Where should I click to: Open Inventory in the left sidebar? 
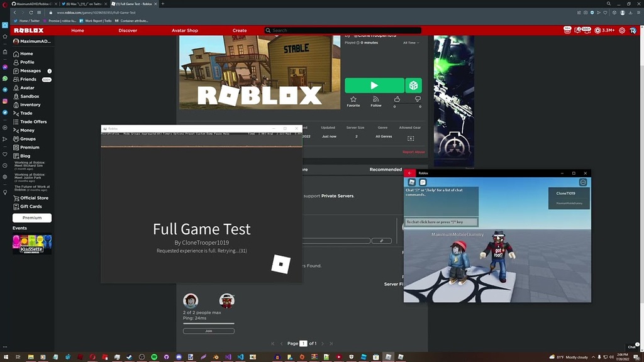pyautogui.click(x=30, y=105)
